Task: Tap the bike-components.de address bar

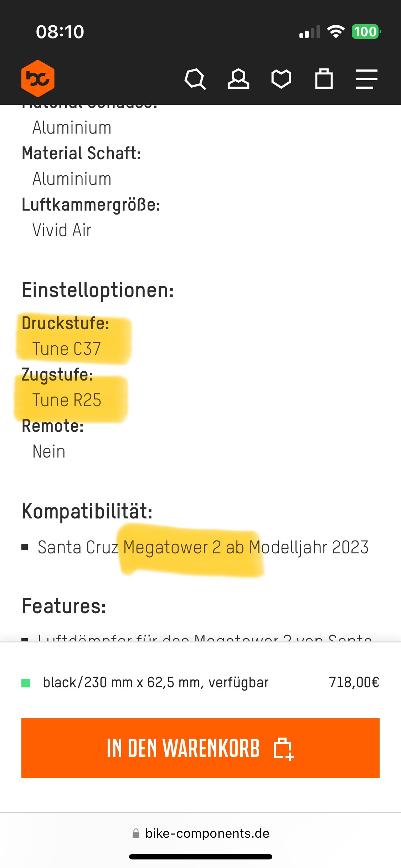Action: click(x=207, y=833)
